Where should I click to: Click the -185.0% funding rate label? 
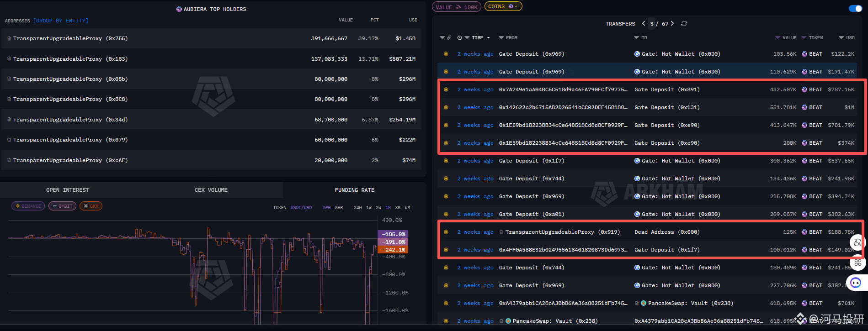[393, 234]
